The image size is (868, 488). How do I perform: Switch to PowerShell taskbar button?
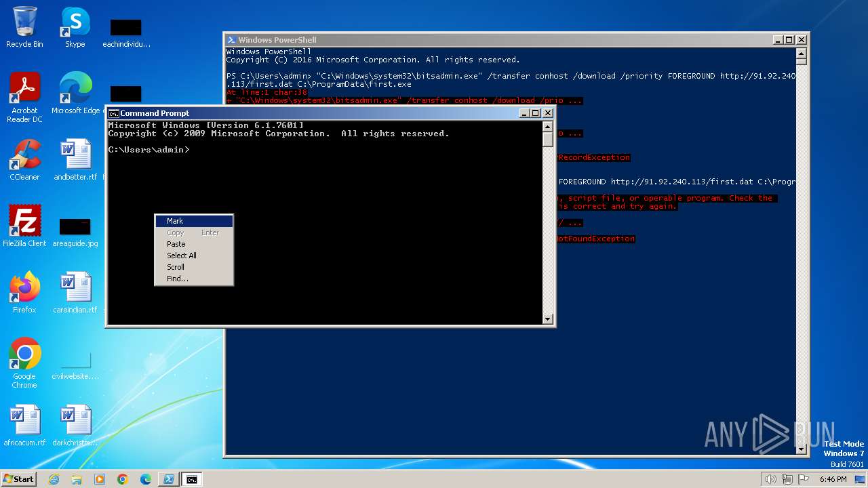(x=169, y=479)
